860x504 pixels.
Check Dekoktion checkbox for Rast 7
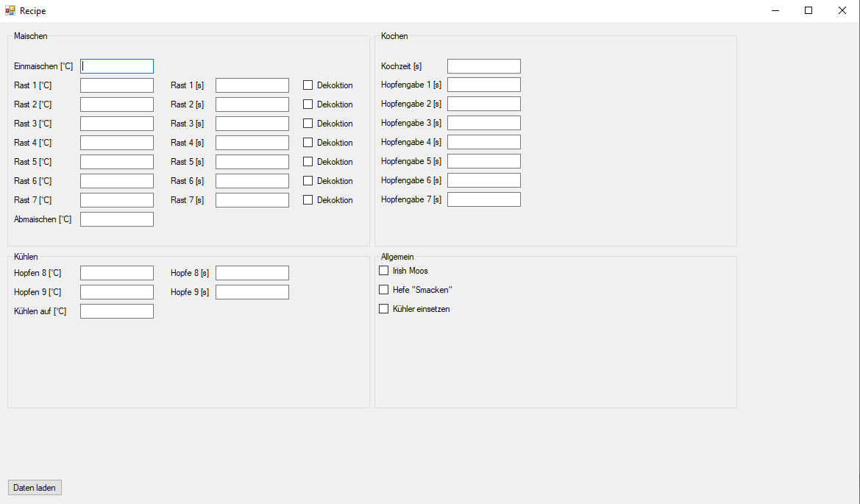click(x=308, y=200)
